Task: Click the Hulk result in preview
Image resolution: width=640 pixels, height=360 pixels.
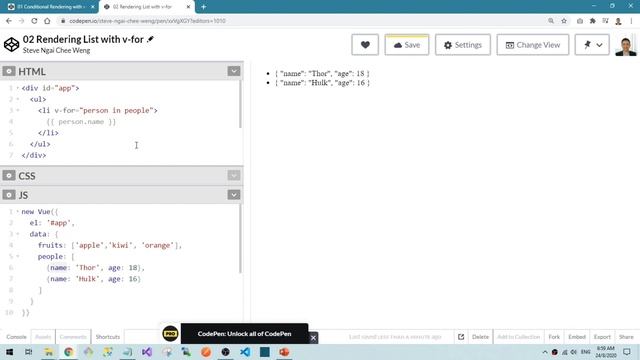Action: click(322, 82)
